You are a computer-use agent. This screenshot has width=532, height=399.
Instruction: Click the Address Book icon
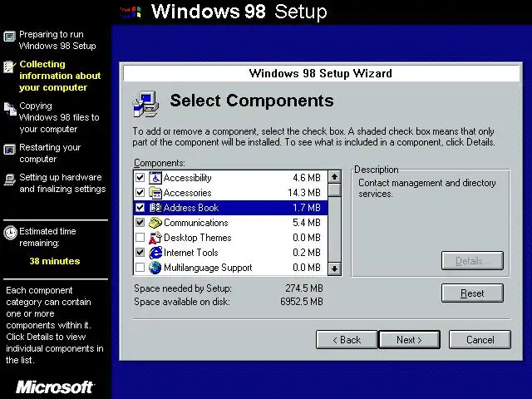coord(155,208)
